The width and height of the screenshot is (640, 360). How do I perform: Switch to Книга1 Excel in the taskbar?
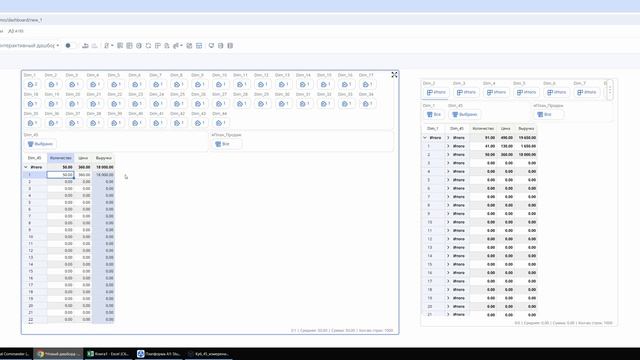(x=108, y=354)
